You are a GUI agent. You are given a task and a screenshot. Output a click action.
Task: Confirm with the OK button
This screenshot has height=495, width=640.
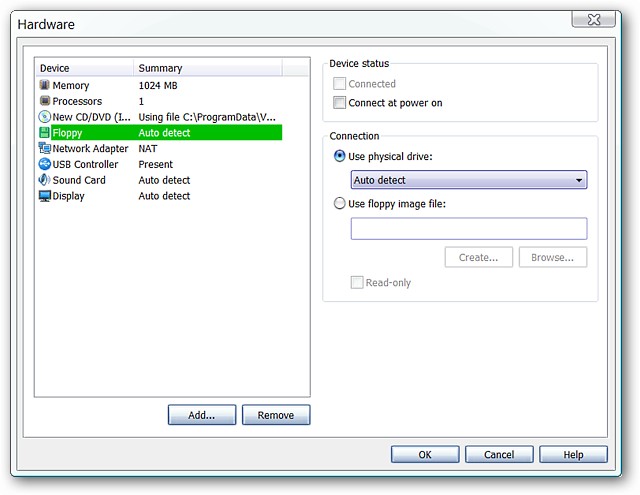click(x=425, y=455)
